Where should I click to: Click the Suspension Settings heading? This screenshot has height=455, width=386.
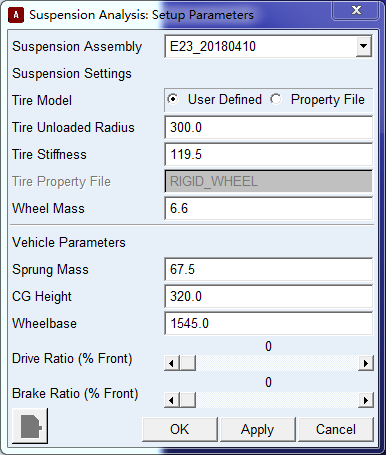pos(72,73)
